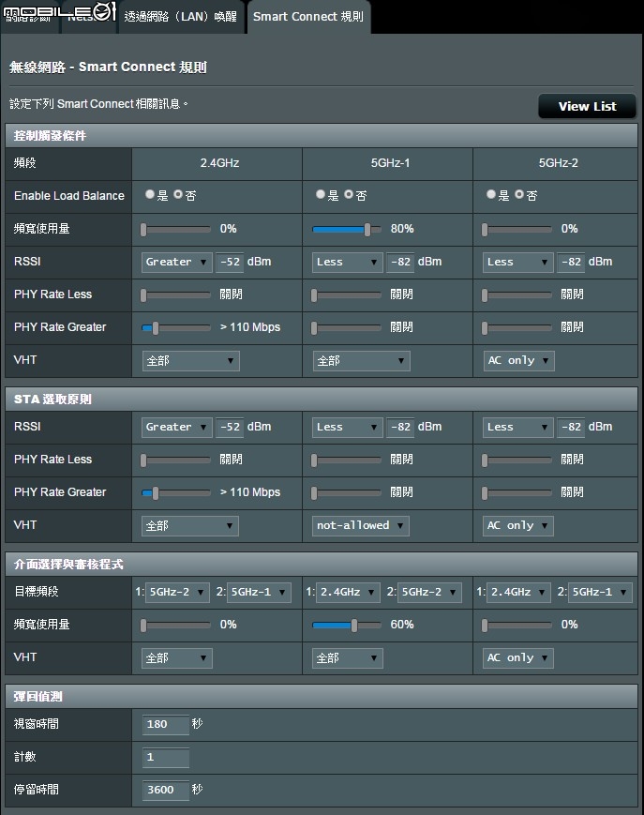Screen dimensions: 644x815
Task: Open interface VHT AC only dropdown for 5GHz-2
Action: 518,658
